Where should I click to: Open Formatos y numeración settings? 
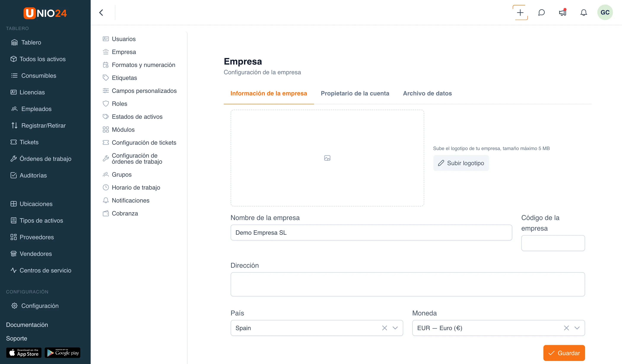point(139,65)
